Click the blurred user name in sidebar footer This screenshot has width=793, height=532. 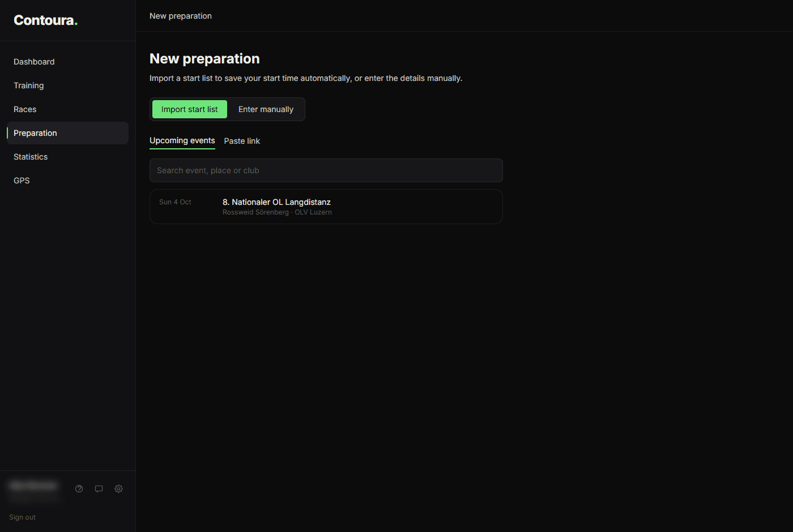tap(34, 486)
